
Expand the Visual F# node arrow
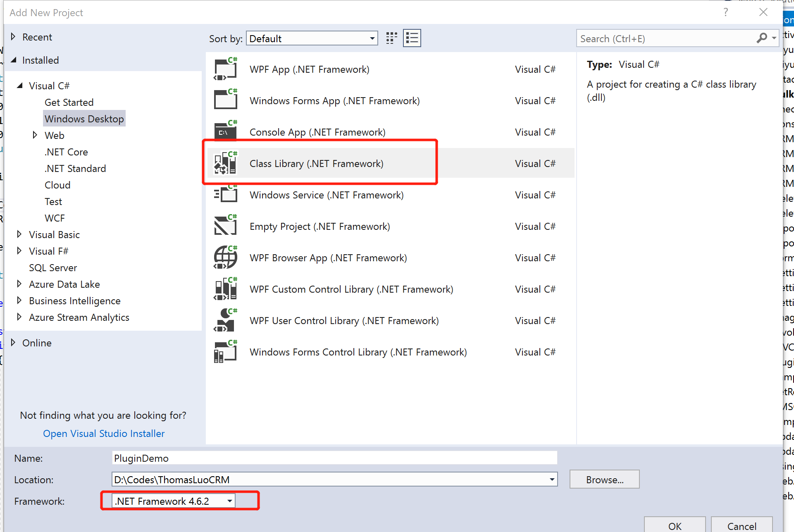coord(19,250)
